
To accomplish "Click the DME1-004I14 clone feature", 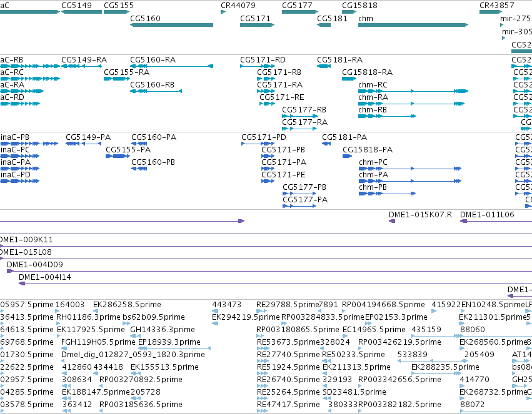I will tap(275, 284).
